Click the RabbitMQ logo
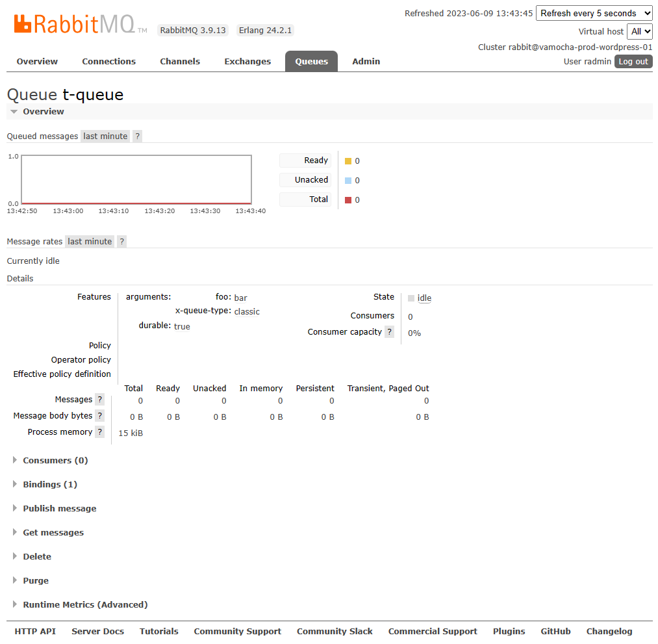The image size is (658, 644). coord(80,24)
